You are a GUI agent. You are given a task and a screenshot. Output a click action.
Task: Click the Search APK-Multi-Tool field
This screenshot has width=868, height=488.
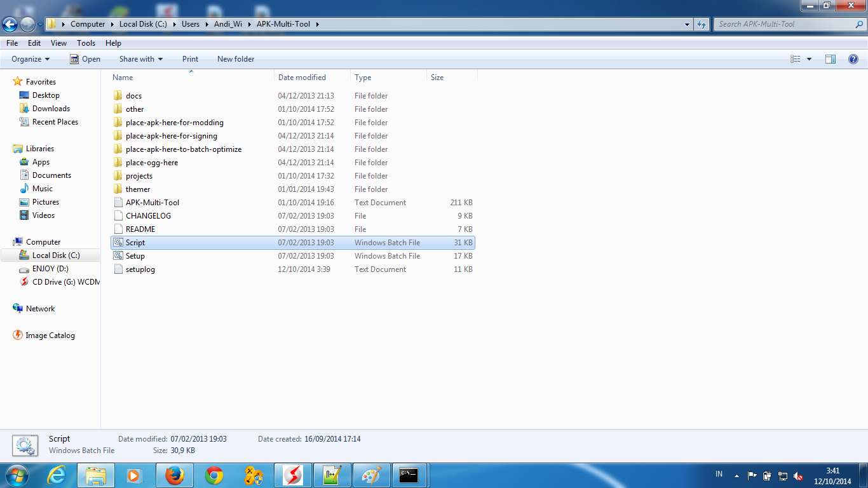pyautogui.click(x=789, y=24)
